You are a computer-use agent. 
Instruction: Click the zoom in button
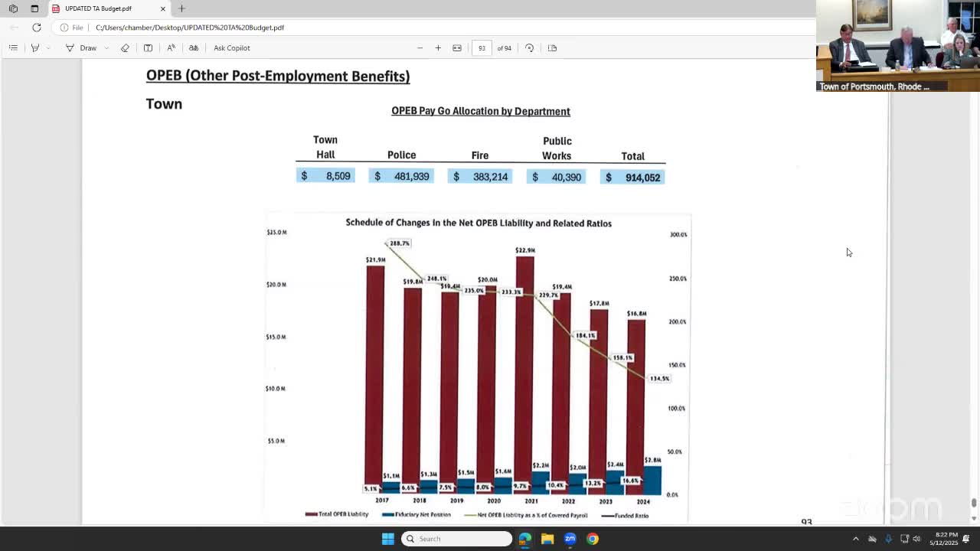coord(438,47)
